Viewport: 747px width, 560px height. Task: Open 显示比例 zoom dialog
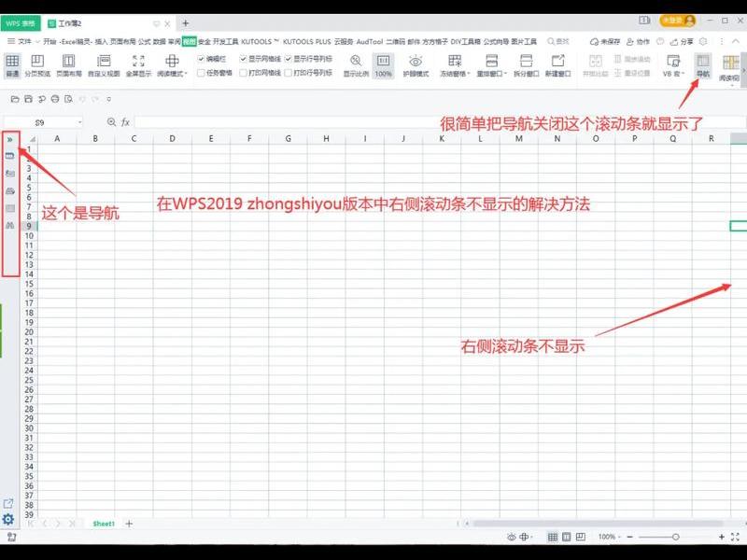click(356, 65)
